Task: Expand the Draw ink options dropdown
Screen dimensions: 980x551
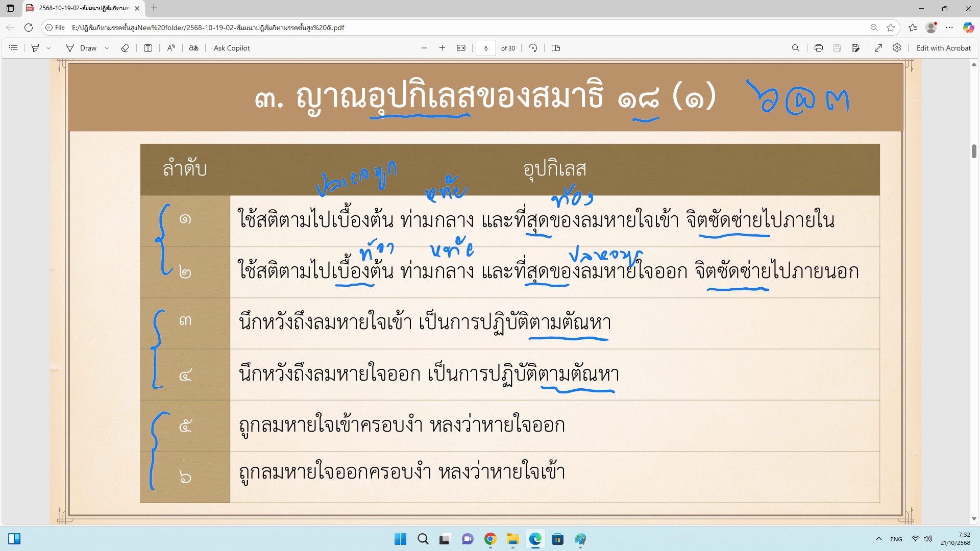Action: click(x=107, y=48)
